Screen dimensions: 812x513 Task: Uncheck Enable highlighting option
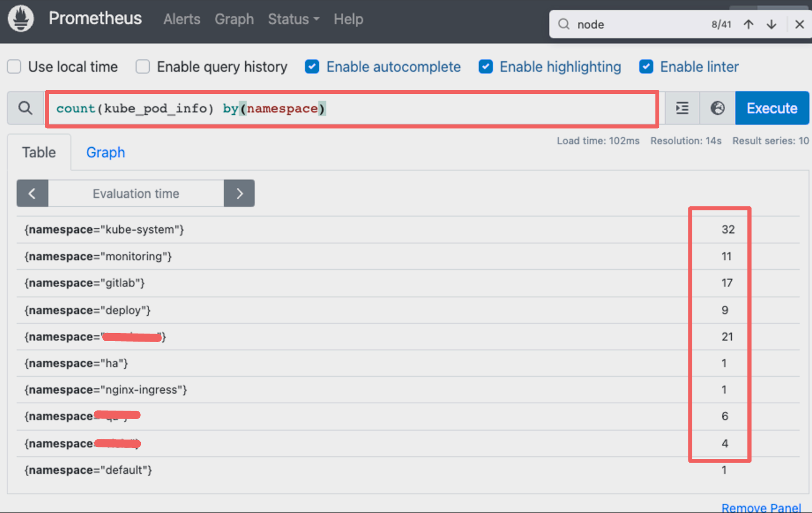486,67
